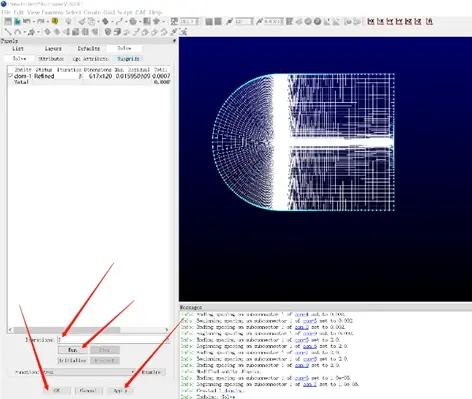Click the Undo toolbar icon
472x399 pixels.
(26, 22)
